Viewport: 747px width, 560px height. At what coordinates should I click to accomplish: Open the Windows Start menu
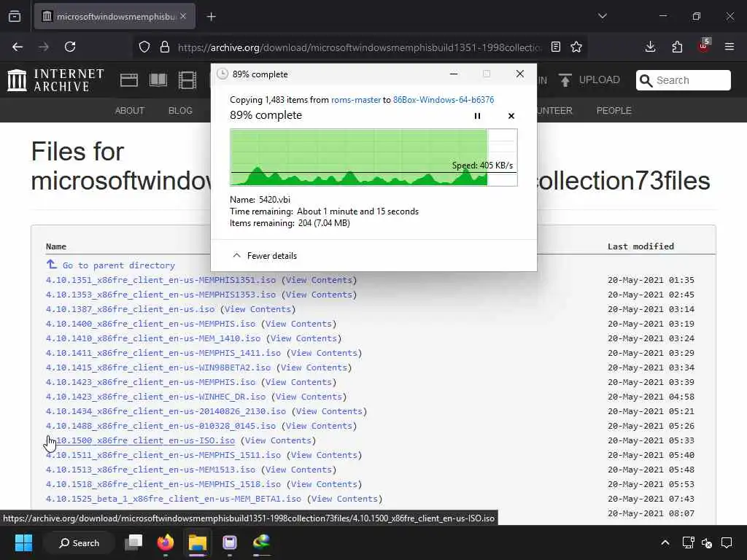(x=23, y=542)
